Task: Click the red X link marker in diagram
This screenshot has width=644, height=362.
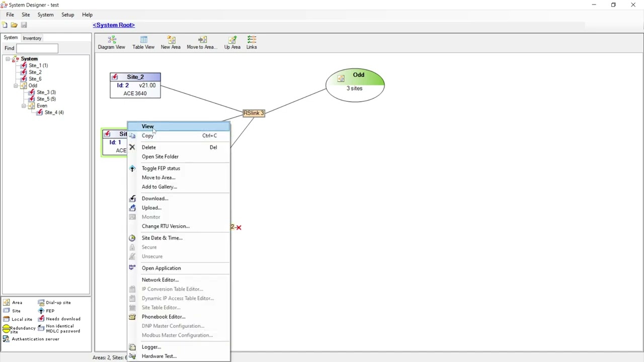Action: click(x=238, y=227)
